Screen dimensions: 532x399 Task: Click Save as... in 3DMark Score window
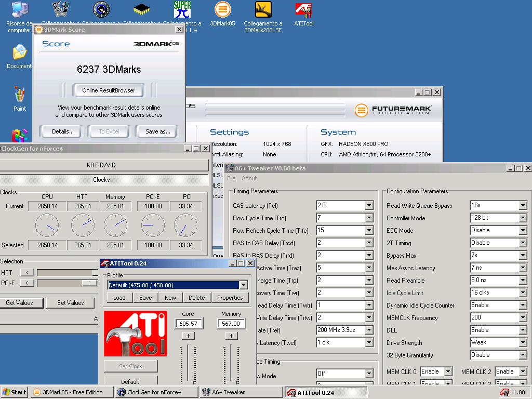pyautogui.click(x=158, y=131)
